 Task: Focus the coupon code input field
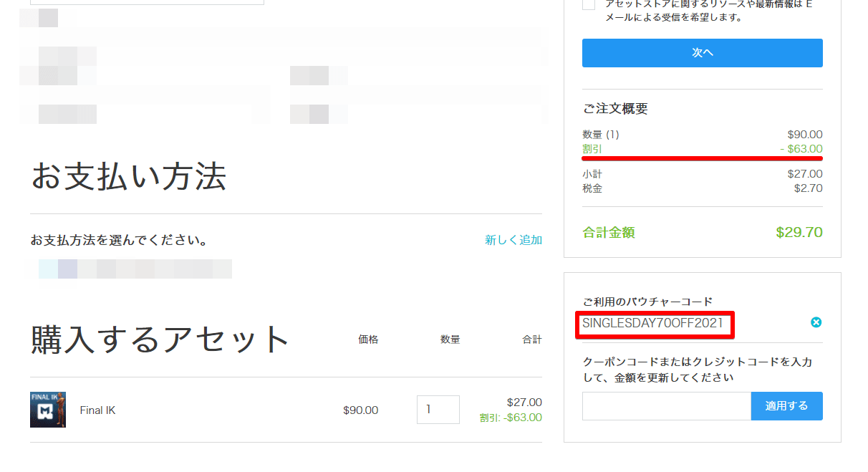(666, 406)
